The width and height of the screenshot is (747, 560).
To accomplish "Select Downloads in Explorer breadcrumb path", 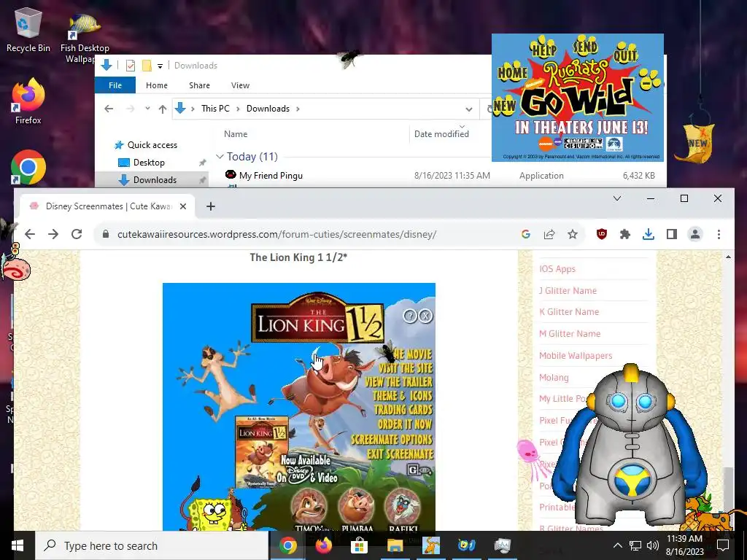I will click(268, 109).
